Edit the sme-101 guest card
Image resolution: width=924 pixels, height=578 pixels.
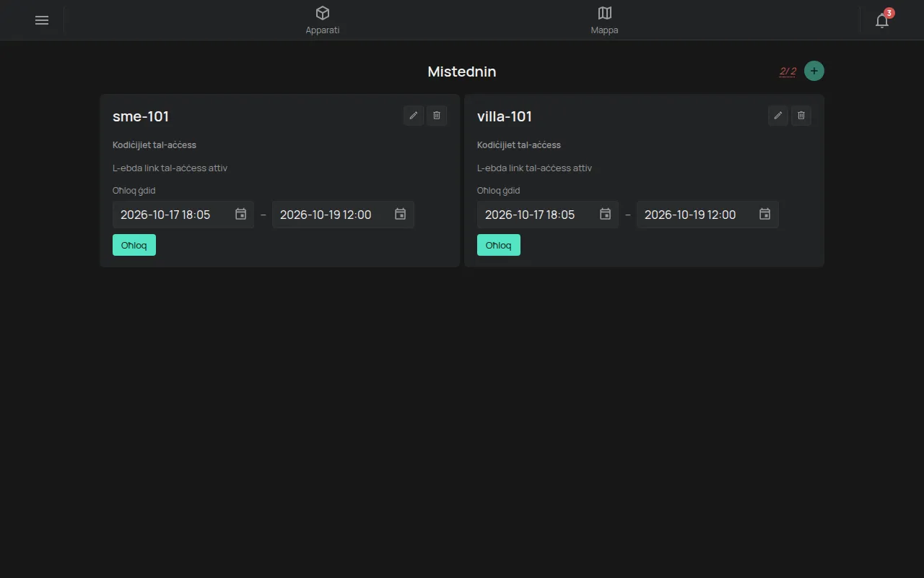click(x=414, y=116)
